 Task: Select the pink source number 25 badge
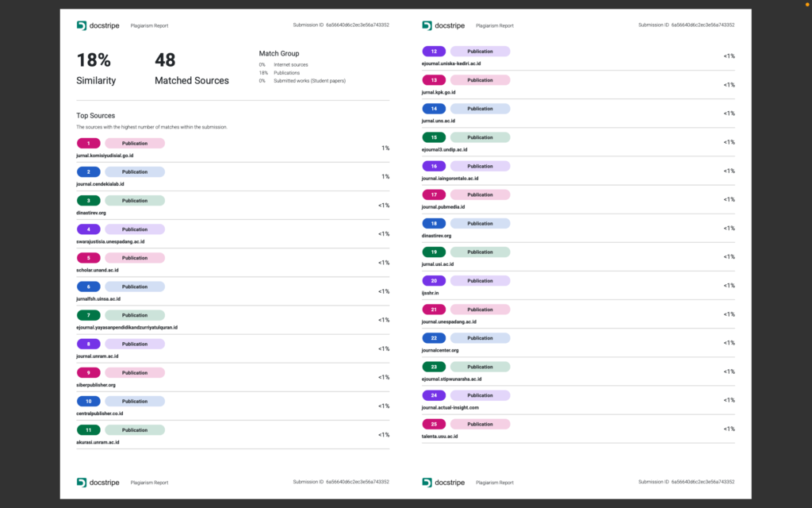click(434, 424)
